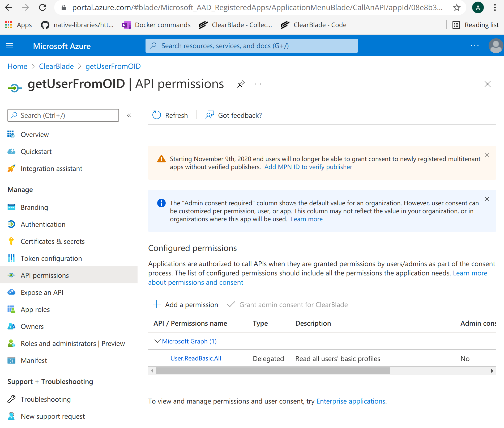
Task: Pin the API permissions blade
Action: click(241, 84)
